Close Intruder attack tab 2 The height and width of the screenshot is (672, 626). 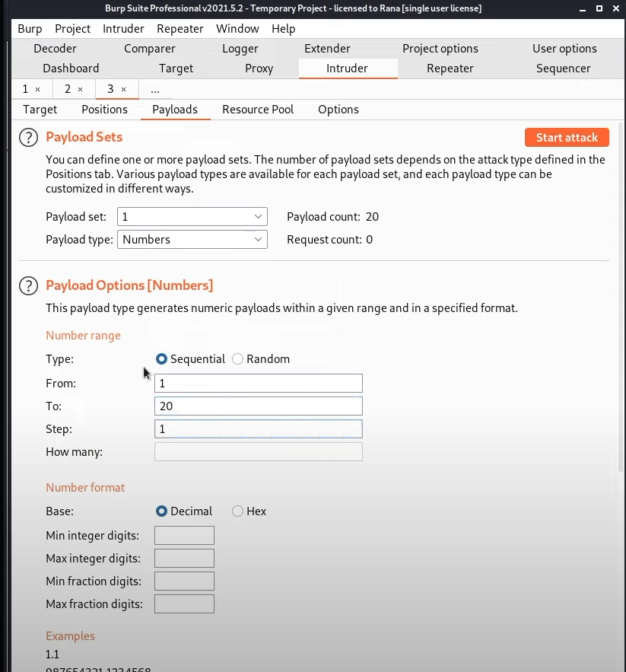[x=80, y=89]
